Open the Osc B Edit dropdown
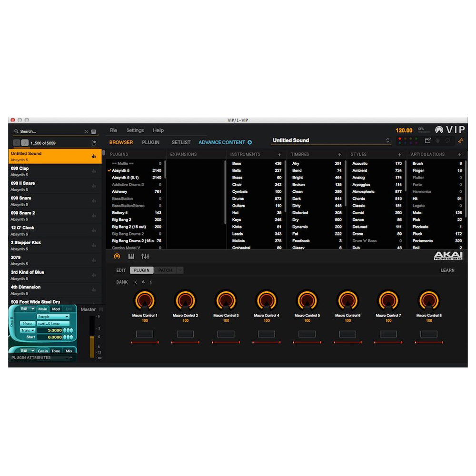The width and height of the screenshot is (476, 476). click(27, 309)
